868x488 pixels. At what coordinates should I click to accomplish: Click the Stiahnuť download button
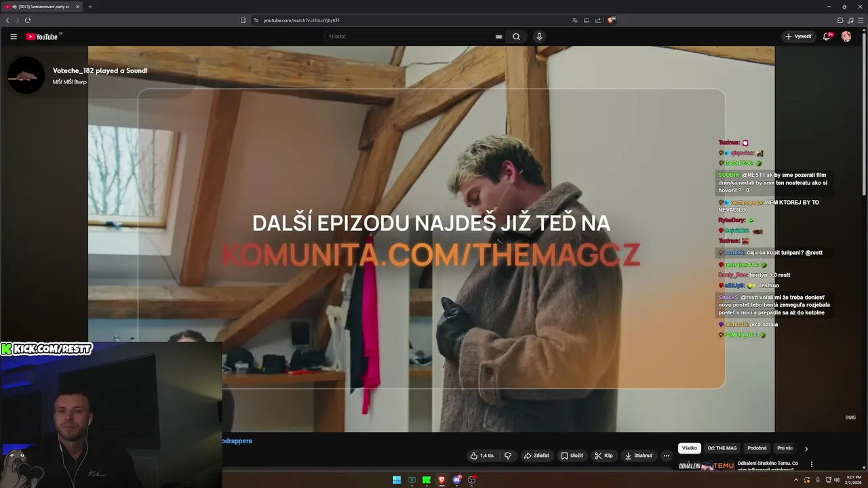639,455
